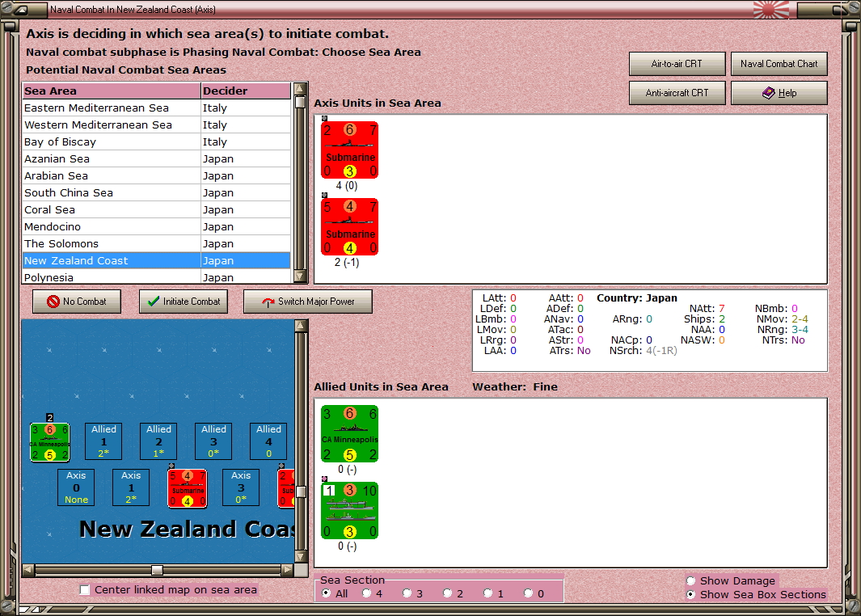Select the Western Mediterranean Sea row

coord(157,125)
